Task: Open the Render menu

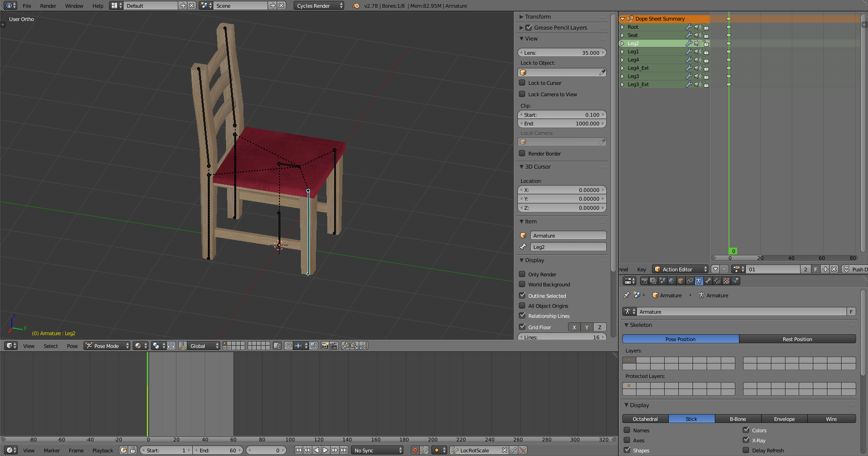Action: point(48,6)
